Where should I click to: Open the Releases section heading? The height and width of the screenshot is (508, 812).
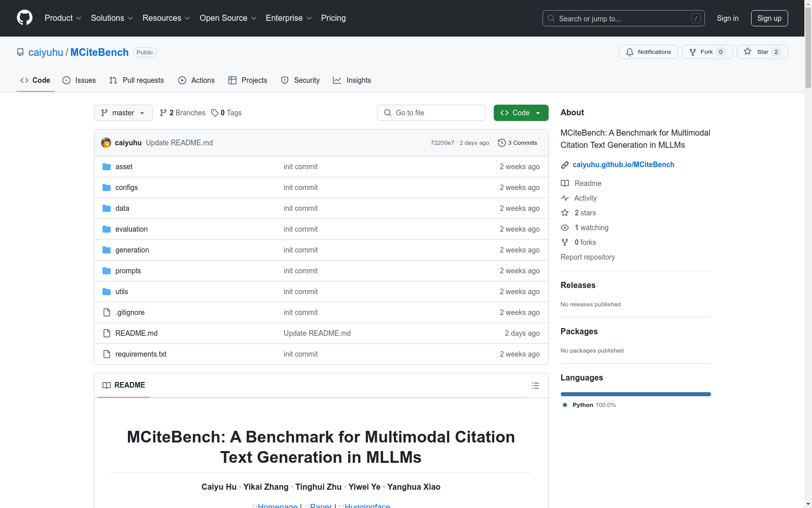coord(578,285)
